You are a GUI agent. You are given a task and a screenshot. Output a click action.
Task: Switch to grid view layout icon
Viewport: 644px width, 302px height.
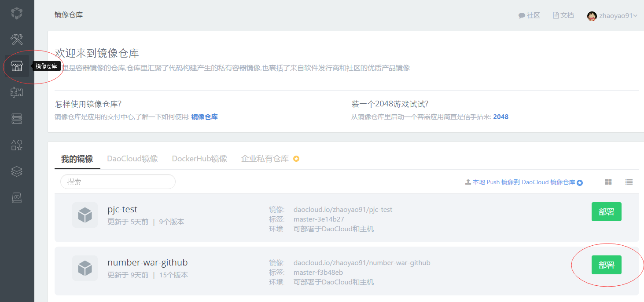click(x=608, y=182)
